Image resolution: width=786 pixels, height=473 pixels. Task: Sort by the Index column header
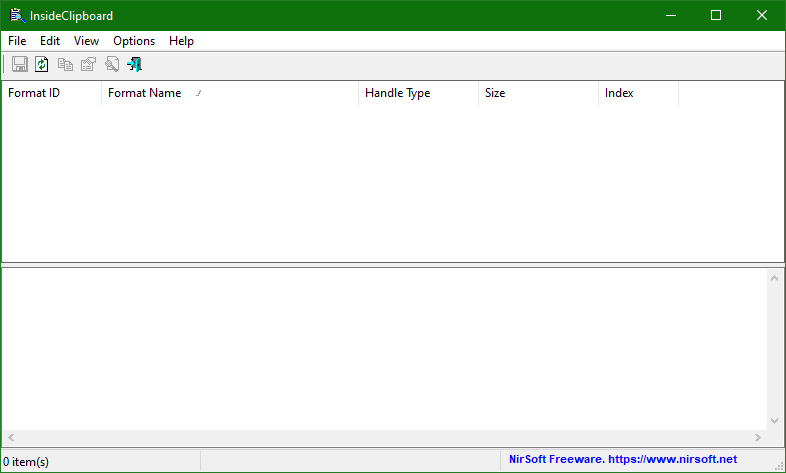coord(639,93)
